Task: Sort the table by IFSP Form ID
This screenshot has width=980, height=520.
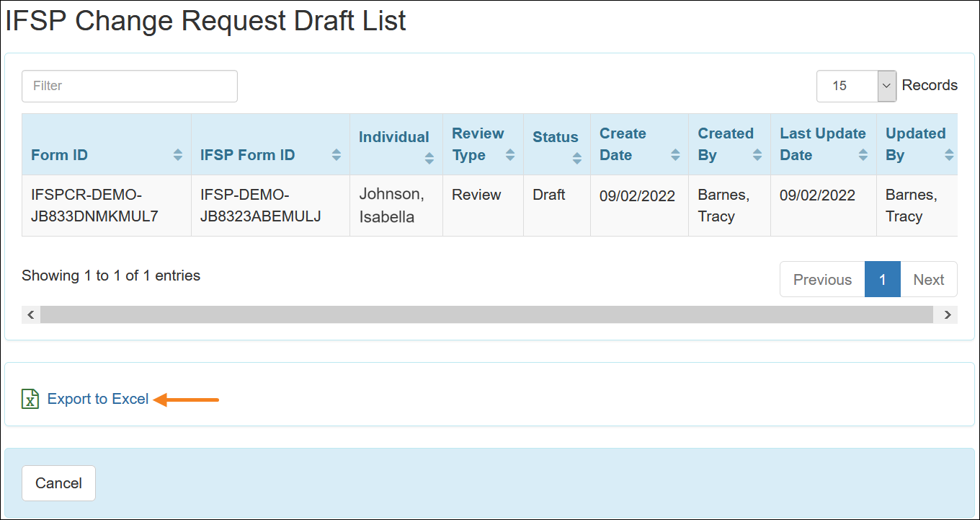Action: click(336, 155)
